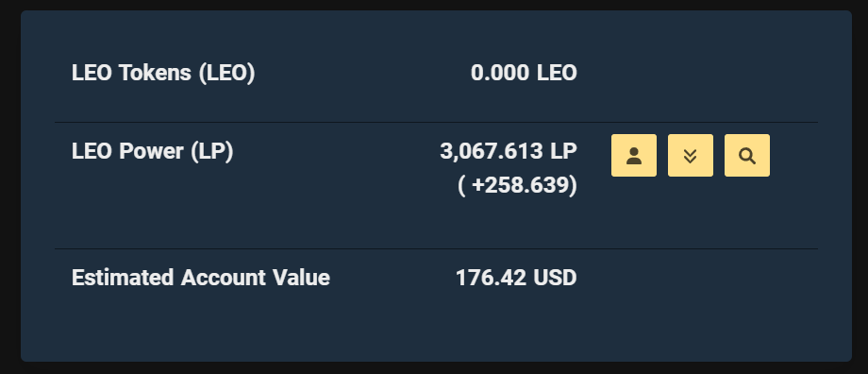
Task: Select the Estimated Account Value label
Action: (x=201, y=278)
